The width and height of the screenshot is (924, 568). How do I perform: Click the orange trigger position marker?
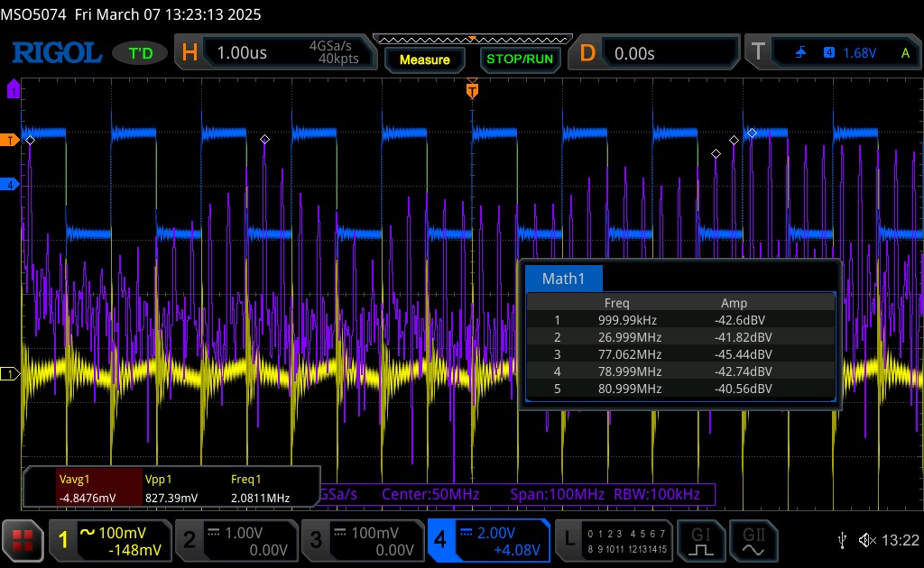pos(472,90)
